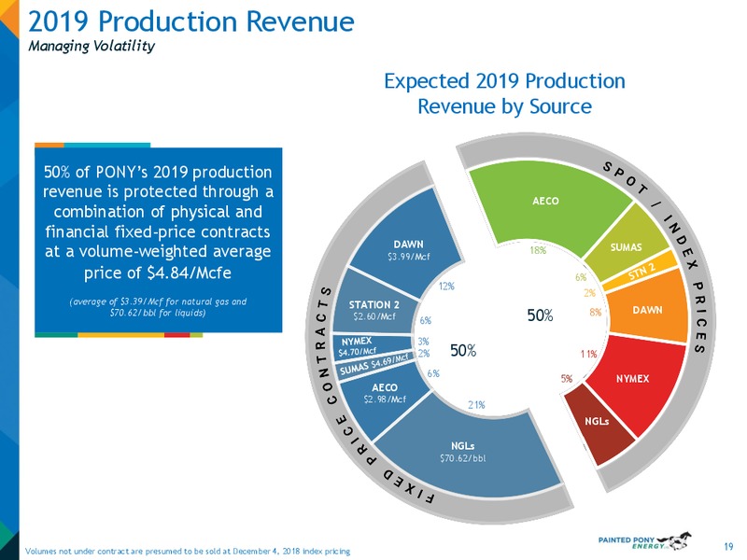
Task: Click the 3% label beside NYMEX fixed segment
Action: [424, 342]
